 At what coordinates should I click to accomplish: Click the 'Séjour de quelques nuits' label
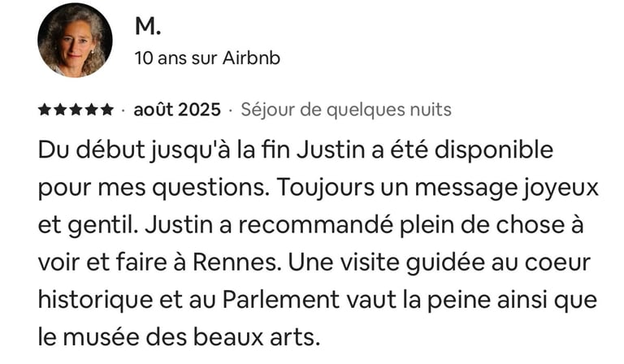[346, 110]
